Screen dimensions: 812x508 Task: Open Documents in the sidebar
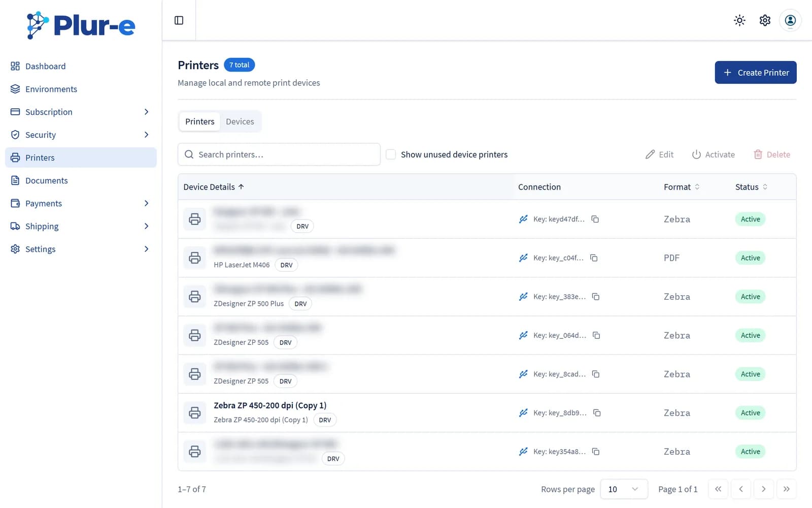pyautogui.click(x=81, y=180)
